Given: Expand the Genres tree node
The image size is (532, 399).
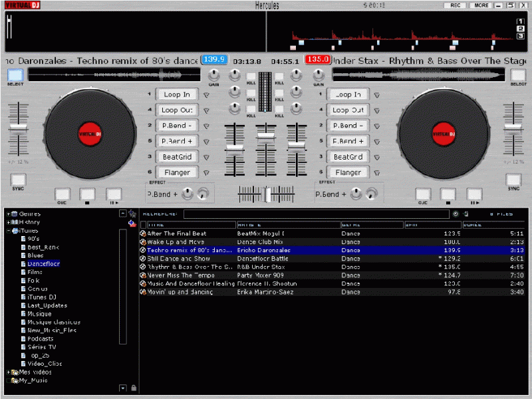Looking at the screenshot, I should pos(9,214).
